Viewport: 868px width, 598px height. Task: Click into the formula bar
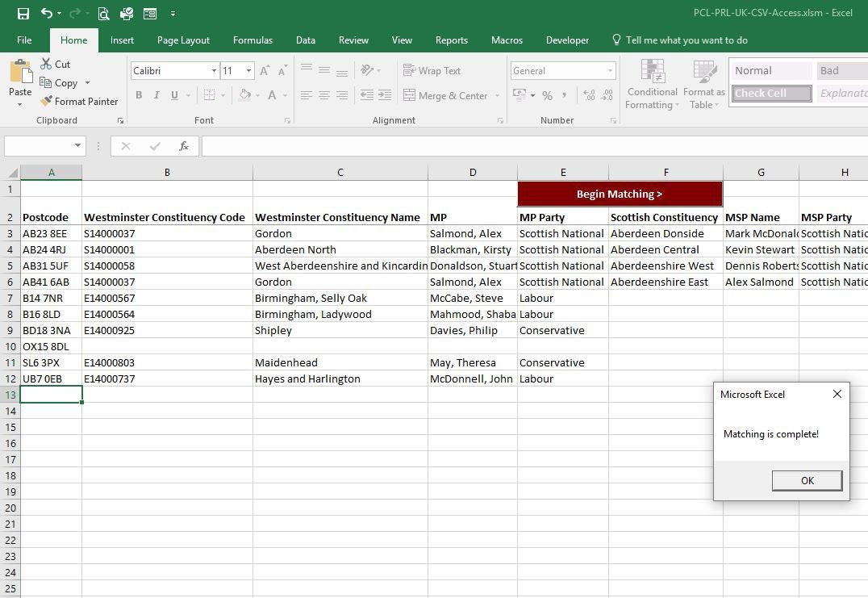click(x=535, y=145)
